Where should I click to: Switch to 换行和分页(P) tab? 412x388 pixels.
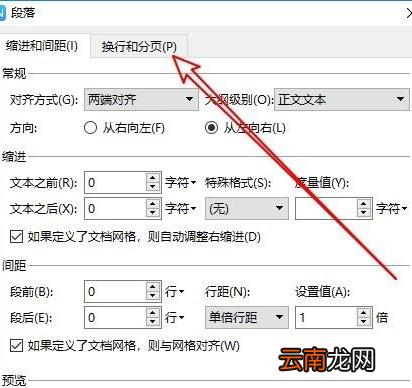139,46
